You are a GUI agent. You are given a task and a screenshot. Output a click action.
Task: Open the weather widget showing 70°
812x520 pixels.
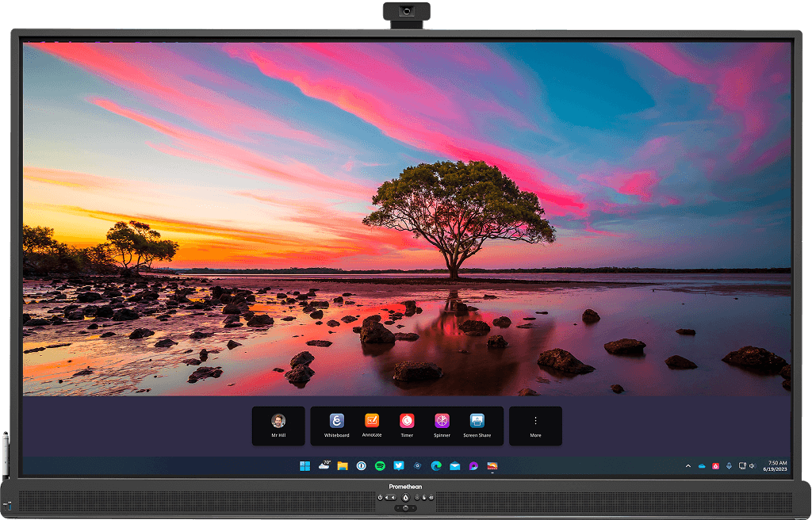click(324, 465)
